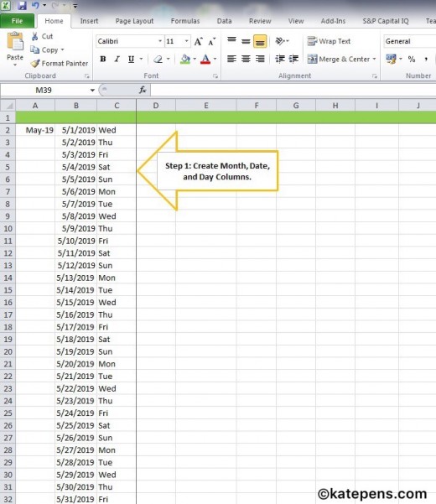Set middle vertical alignment

[246, 41]
